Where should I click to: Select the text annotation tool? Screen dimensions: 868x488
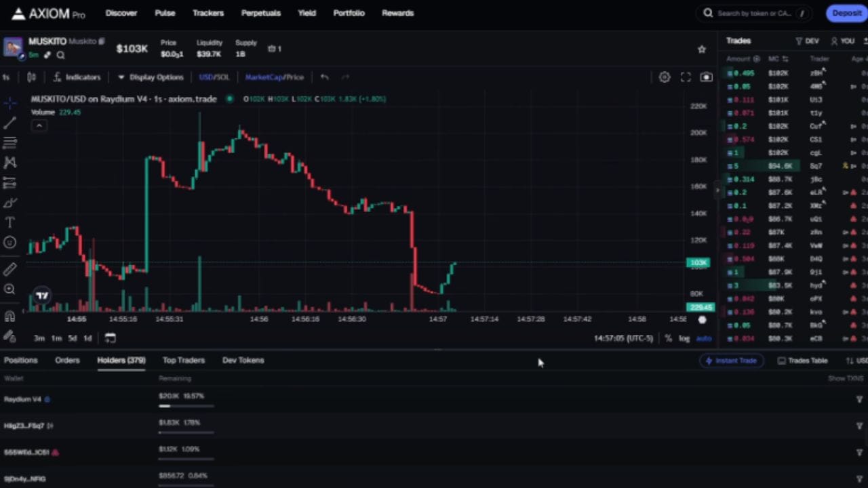(x=10, y=222)
